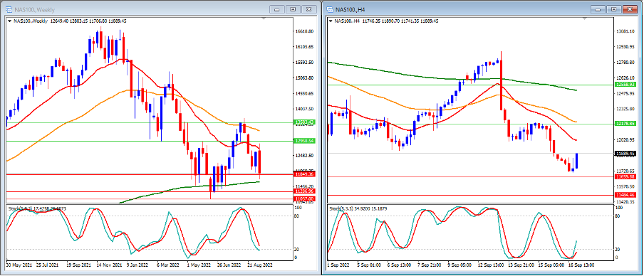Click the green 12958.54 level label
Viewport: 644px width, 276px height.
tap(304, 141)
